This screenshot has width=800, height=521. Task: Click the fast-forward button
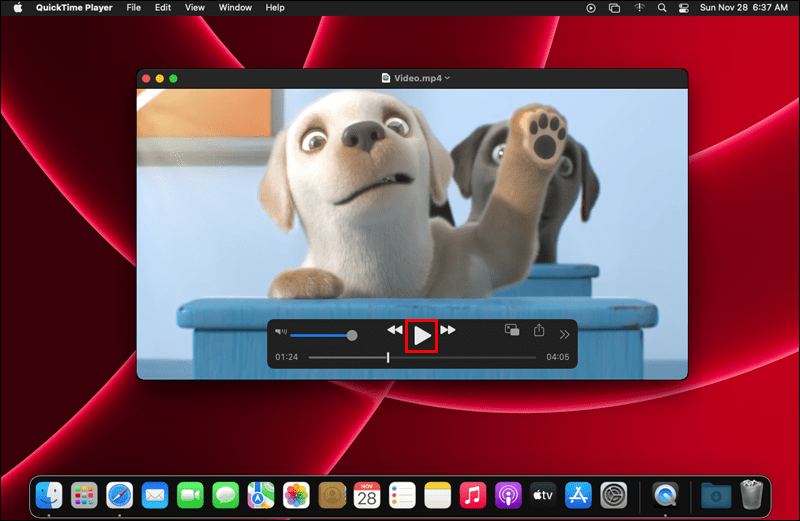coord(447,330)
